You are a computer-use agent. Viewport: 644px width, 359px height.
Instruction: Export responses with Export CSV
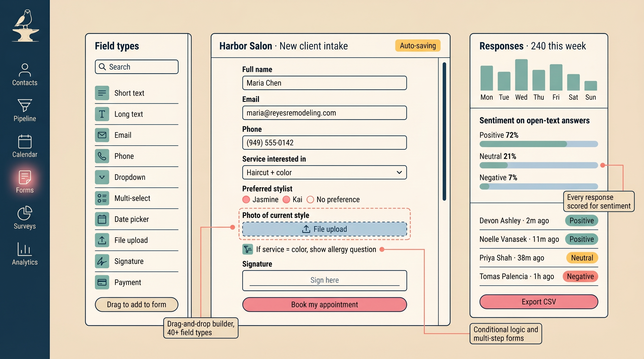pyautogui.click(x=539, y=302)
